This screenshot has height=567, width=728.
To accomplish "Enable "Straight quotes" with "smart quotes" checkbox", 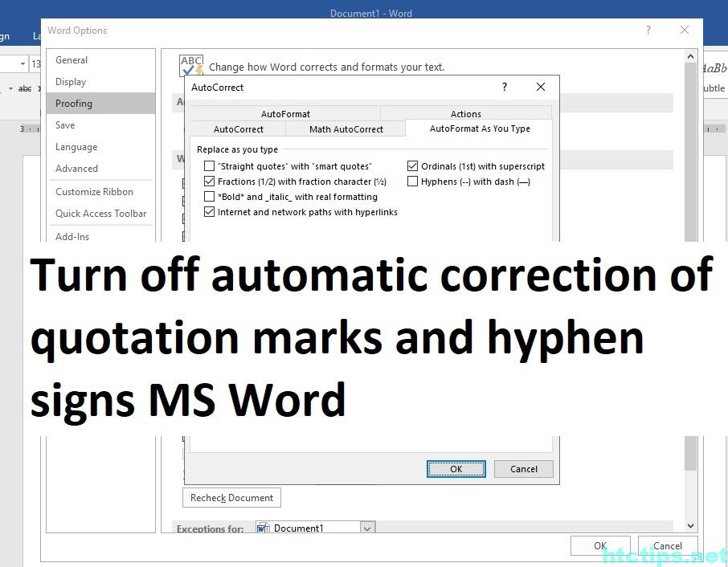I will 210,166.
